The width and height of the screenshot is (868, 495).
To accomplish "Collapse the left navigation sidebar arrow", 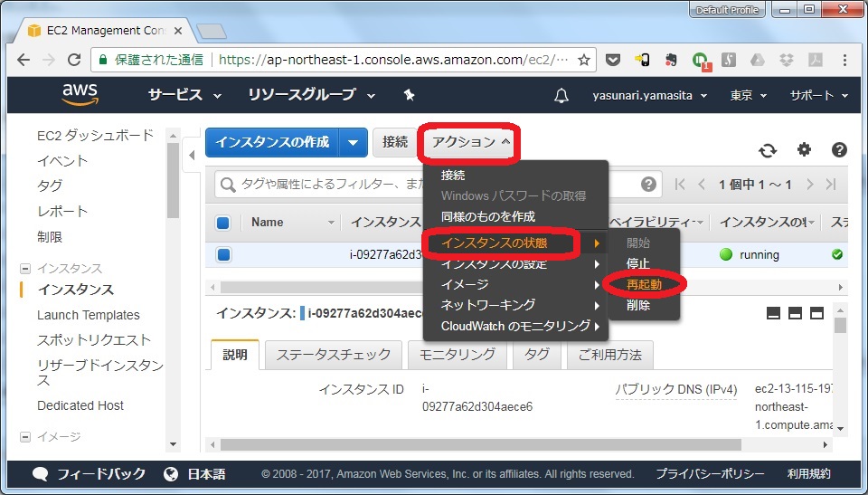I will (x=192, y=156).
